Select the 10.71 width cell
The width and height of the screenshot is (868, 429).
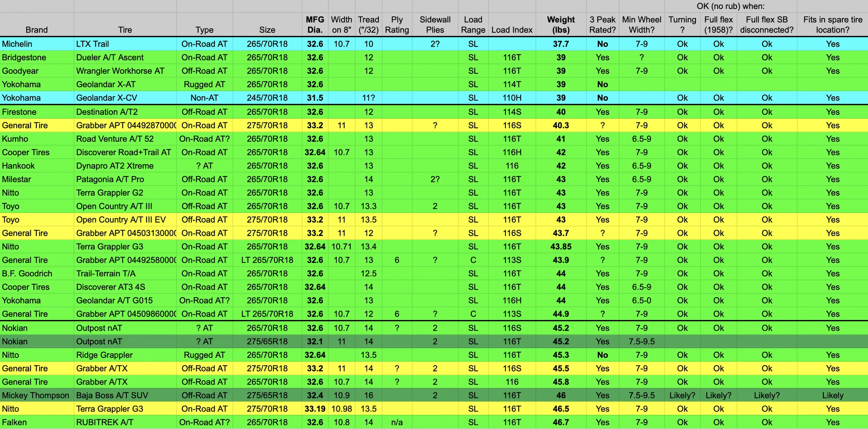click(341, 246)
